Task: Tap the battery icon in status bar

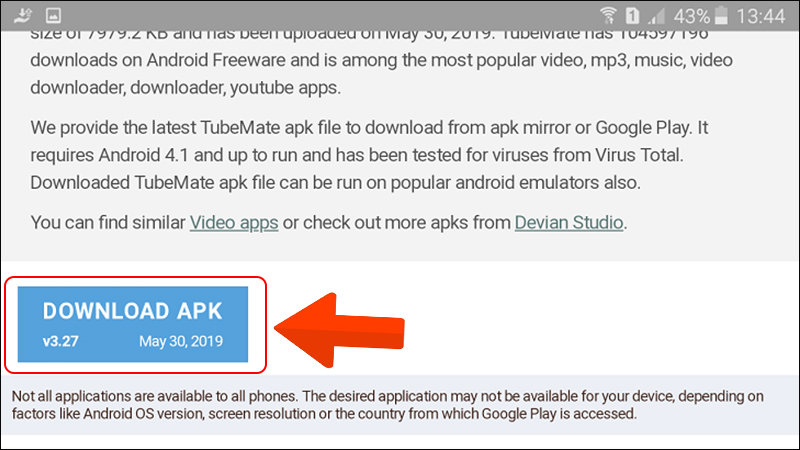Action: coord(721,15)
